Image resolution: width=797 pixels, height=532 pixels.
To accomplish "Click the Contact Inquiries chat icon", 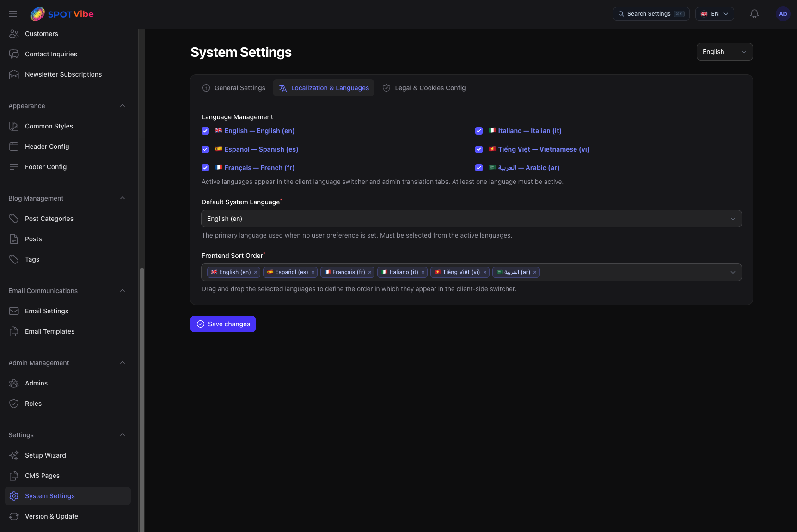I will [14, 54].
